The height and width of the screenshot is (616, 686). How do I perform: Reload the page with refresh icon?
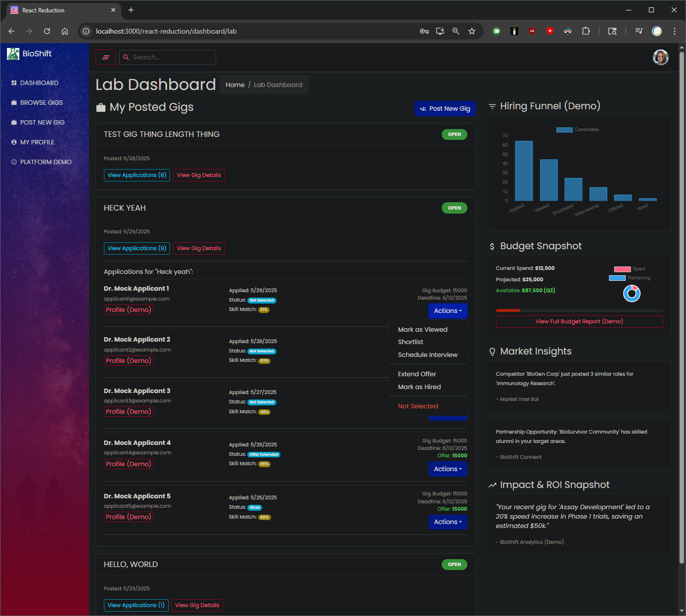47,31
